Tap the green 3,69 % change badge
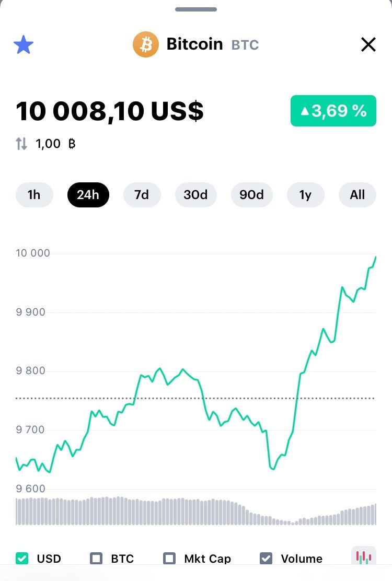This screenshot has width=392, height=581. point(333,111)
